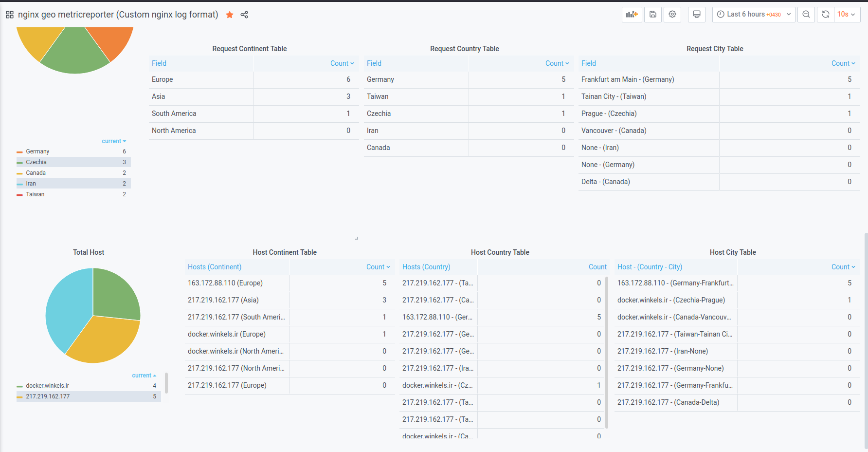Refresh the dashboard now

tap(826, 15)
